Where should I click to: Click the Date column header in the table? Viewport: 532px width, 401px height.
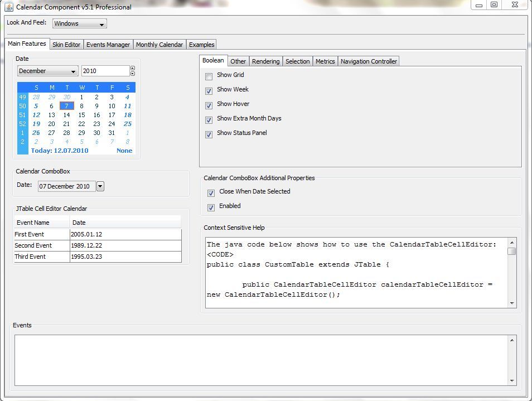(125, 223)
